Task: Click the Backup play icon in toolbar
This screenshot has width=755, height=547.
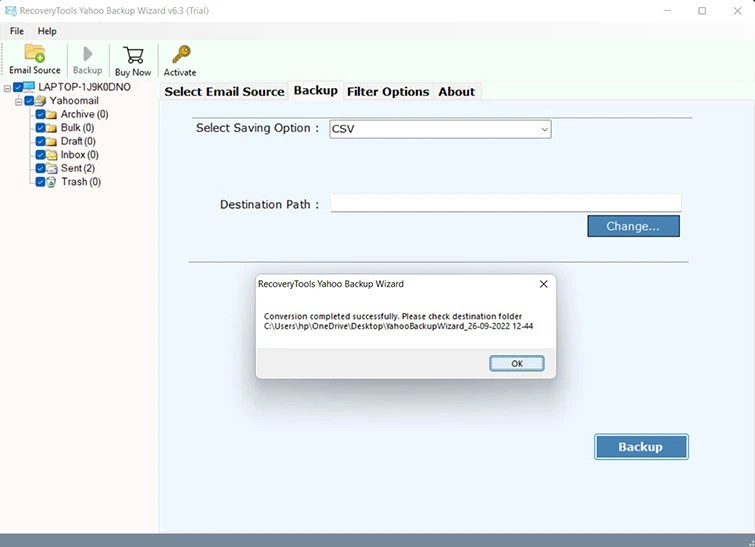Action: 88,53
